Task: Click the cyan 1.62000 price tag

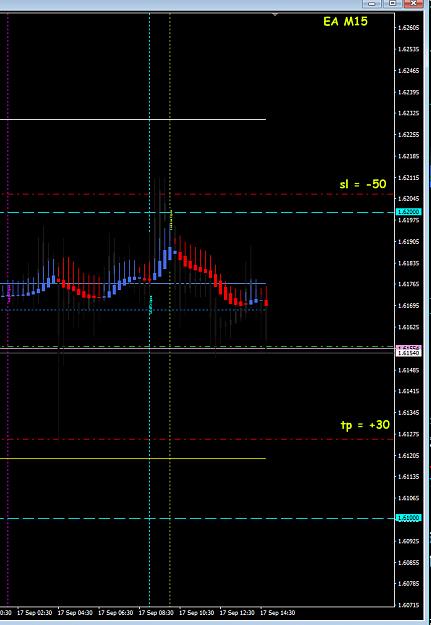Action: (x=409, y=212)
